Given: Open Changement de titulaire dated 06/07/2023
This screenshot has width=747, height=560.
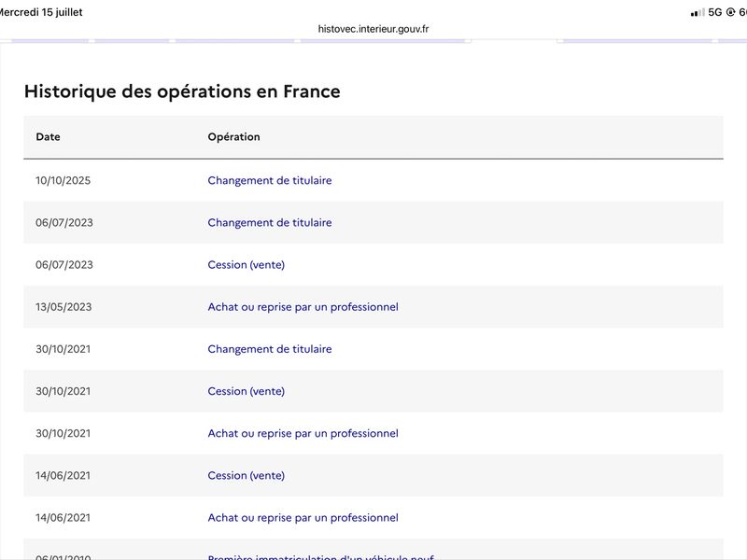Looking at the screenshot, I should 270,222.
